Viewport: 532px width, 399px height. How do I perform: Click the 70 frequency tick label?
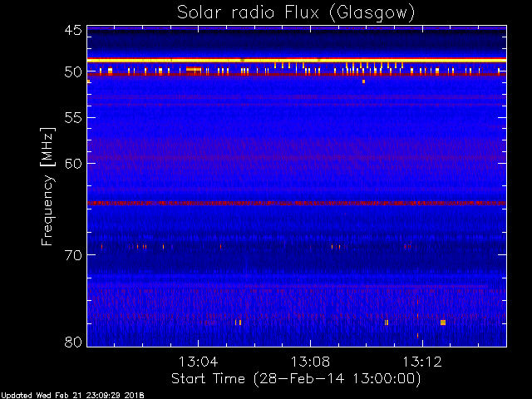click(73, 255)
